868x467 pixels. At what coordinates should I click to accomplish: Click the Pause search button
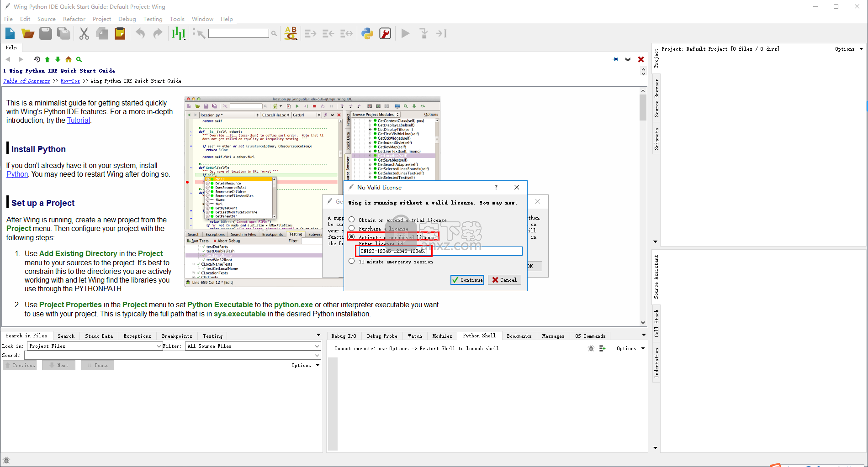pos(97,365)
